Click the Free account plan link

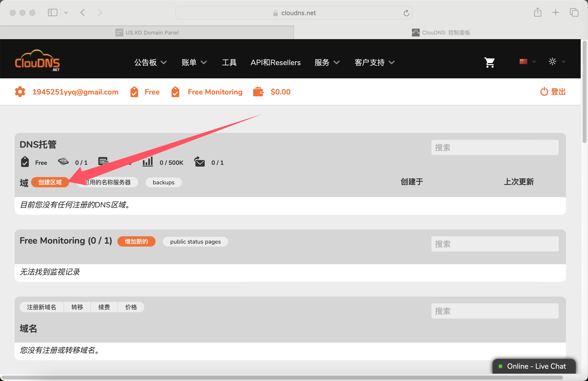(152, 92)
